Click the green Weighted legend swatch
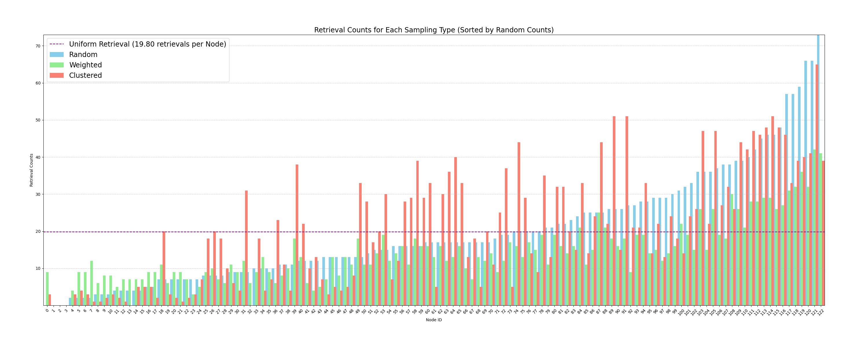The image size is (868, 347). tap(56, 65)
